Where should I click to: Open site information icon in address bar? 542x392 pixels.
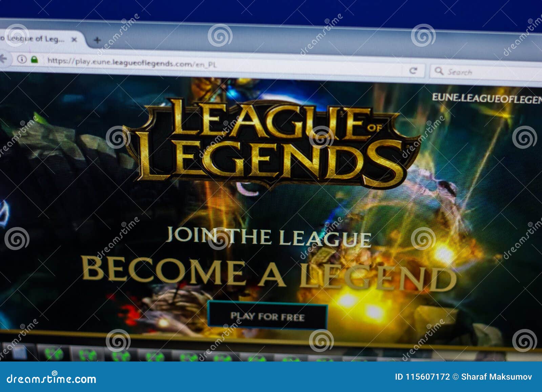point(22,60)
